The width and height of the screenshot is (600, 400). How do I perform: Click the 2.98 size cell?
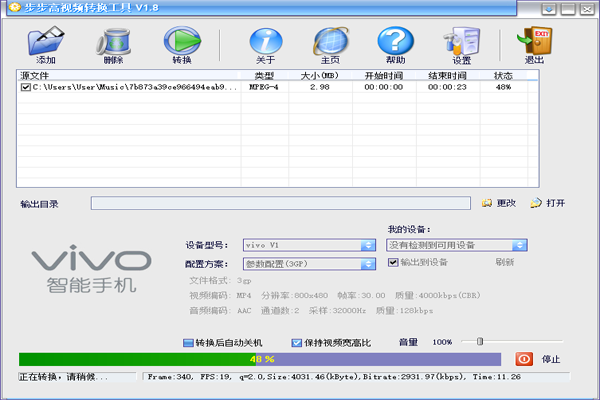(x=320, y=87)
